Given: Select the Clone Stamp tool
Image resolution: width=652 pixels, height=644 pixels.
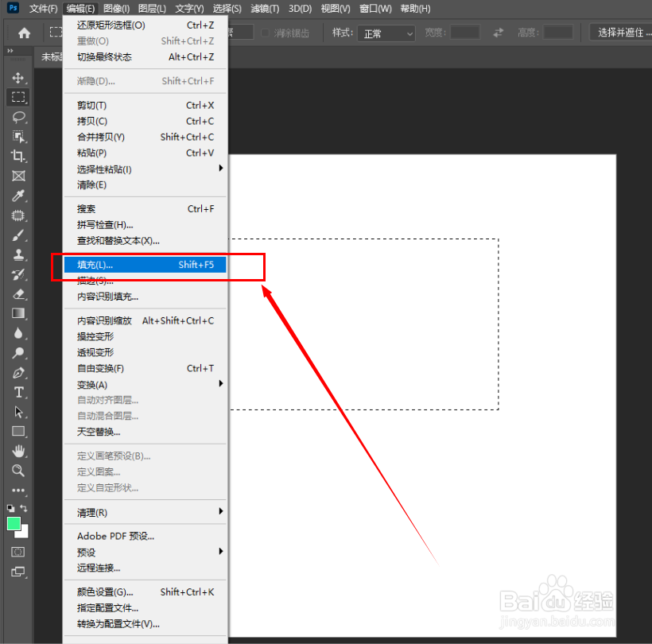Looking at the screenshot, I should (x=17, y=255).
